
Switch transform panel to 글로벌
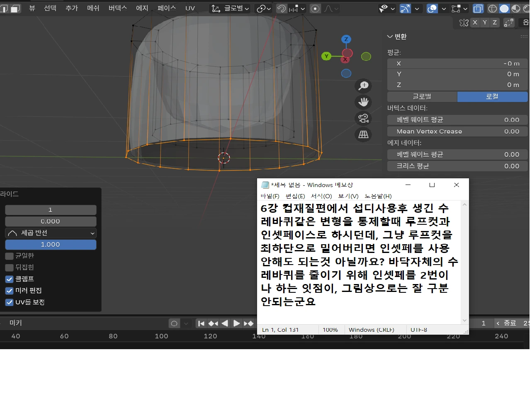[x=421, y=96]
